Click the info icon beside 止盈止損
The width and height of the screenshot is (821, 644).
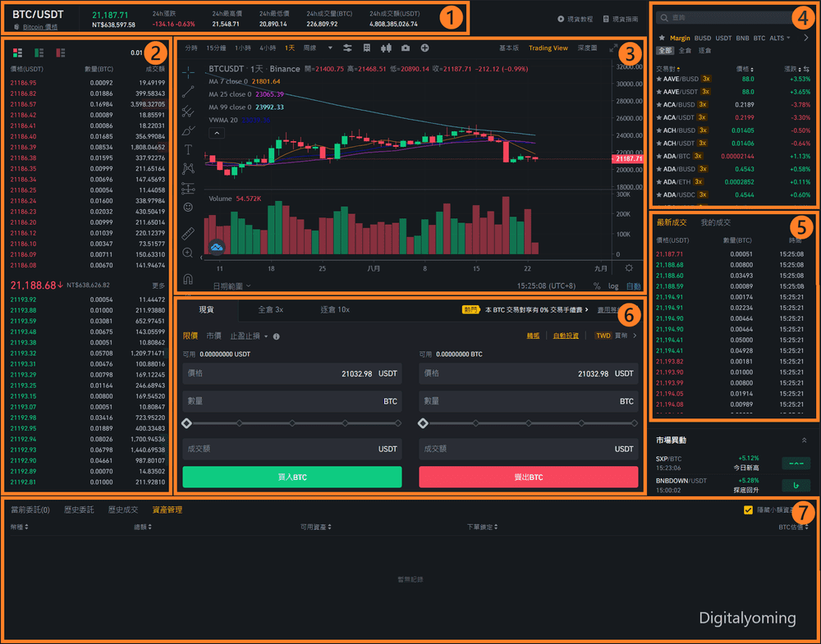click(276, 336)
